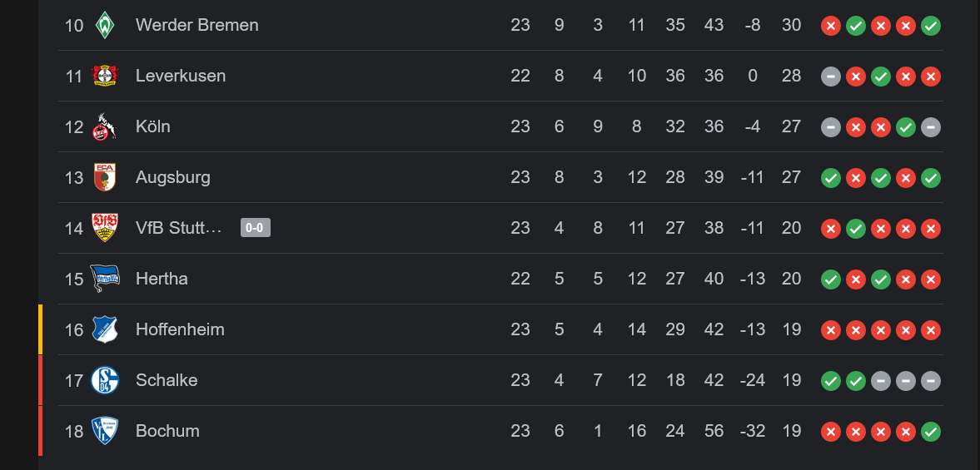The image size is (980, 470).
Task: Click the Schalke 04 logo
Action: 104,380
